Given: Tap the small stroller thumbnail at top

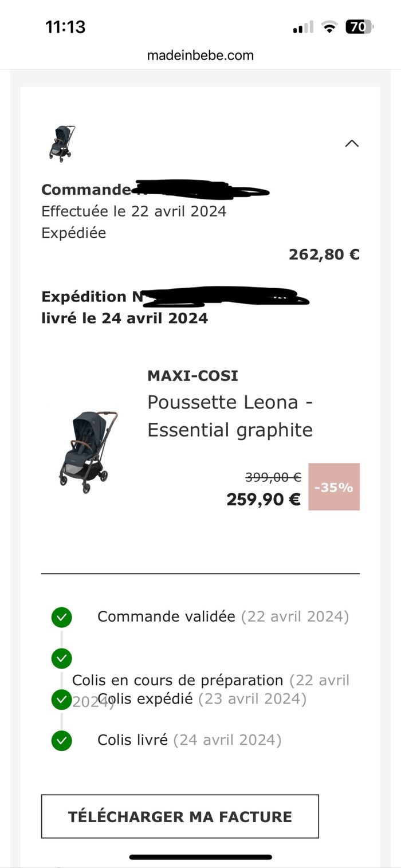Looking at the screenshot, I should click(x=62, y=143).
